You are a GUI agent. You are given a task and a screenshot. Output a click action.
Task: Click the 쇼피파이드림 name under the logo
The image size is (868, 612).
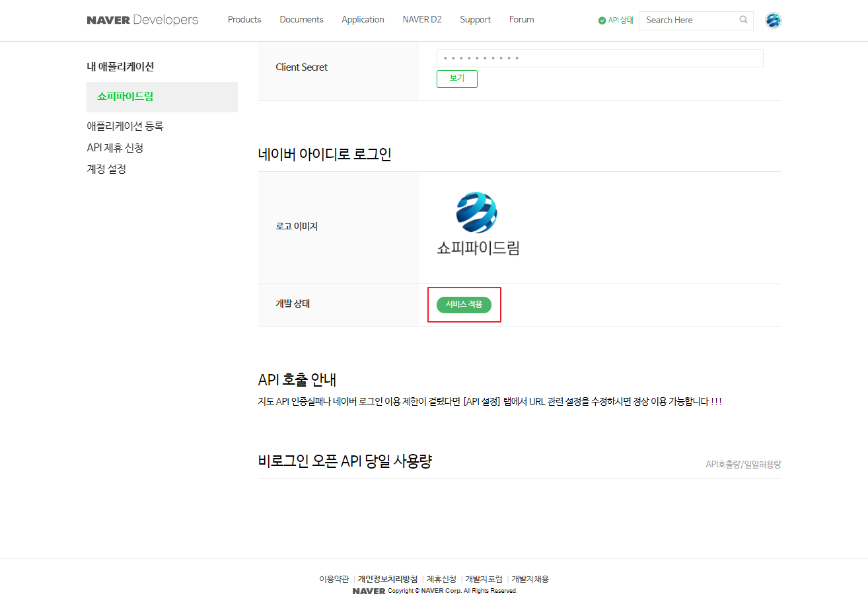click(x=478, y=249)
